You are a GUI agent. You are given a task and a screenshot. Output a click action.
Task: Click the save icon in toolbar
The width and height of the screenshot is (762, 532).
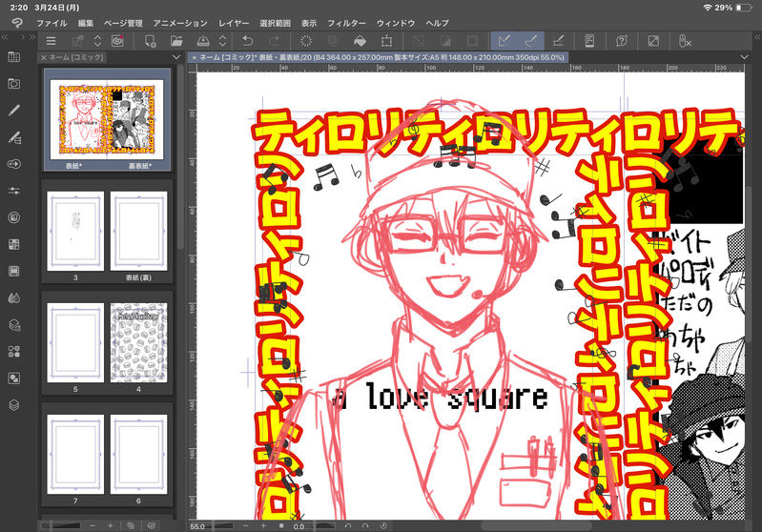(x=202, y=41)
